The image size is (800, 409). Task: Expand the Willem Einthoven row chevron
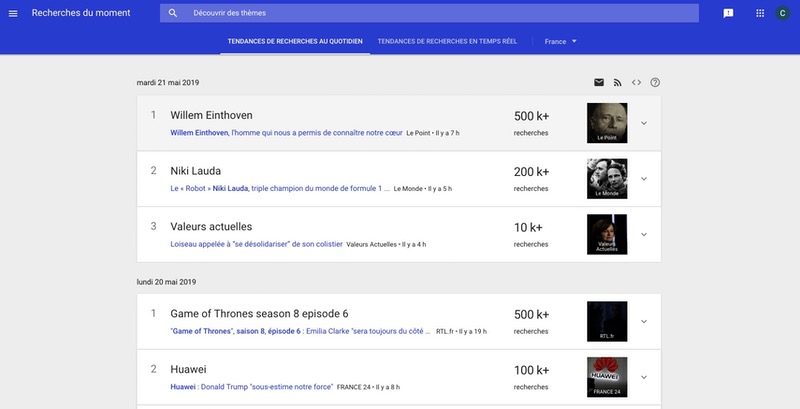point(644,123)
